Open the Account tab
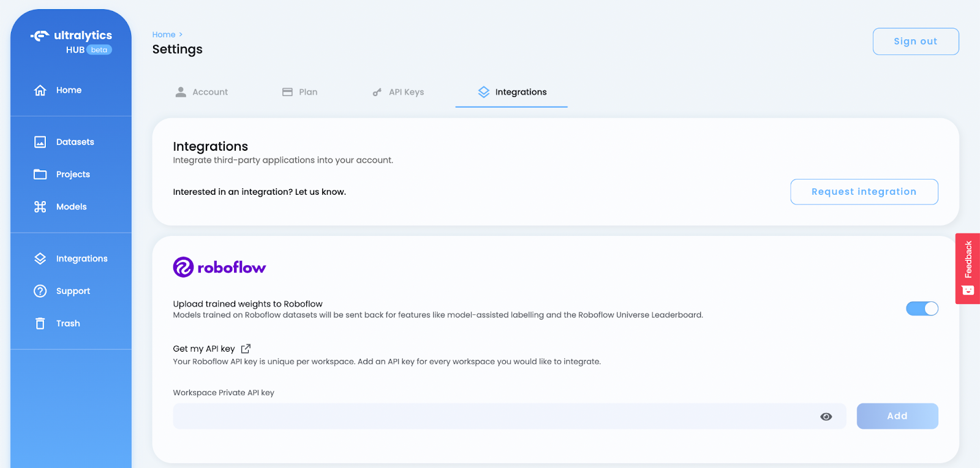Image resolution: width=980 pixels, height=468 pixels. point(201,92)
